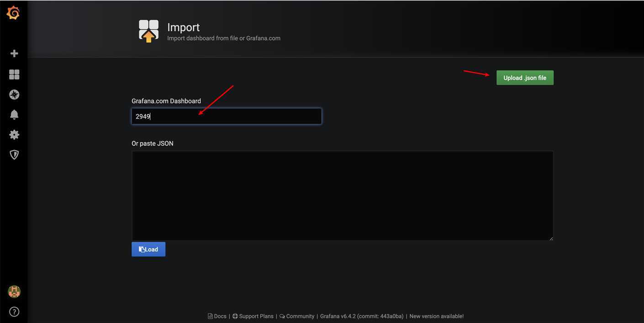The width and height of the screenshot is (644, 323).
Task: Click the Grafana logo in the sidebar
Action: [13, 13]
